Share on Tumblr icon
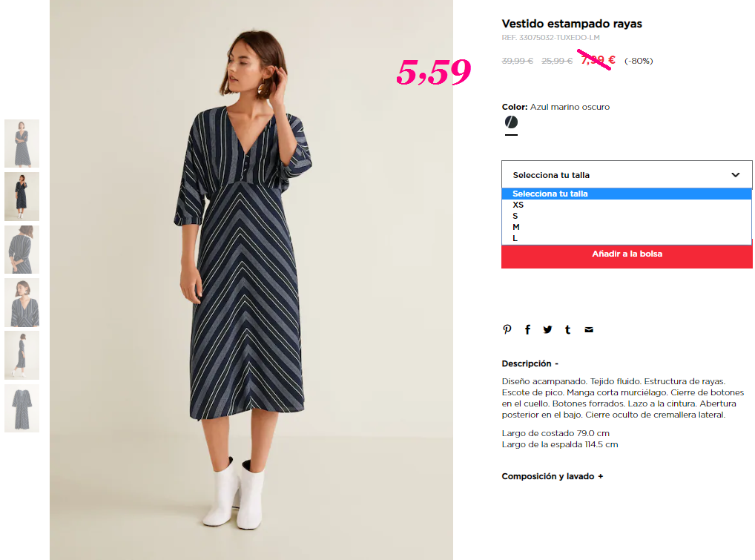Screen dimensions: 755x560 pyautogui.click(x=567, y=330)
